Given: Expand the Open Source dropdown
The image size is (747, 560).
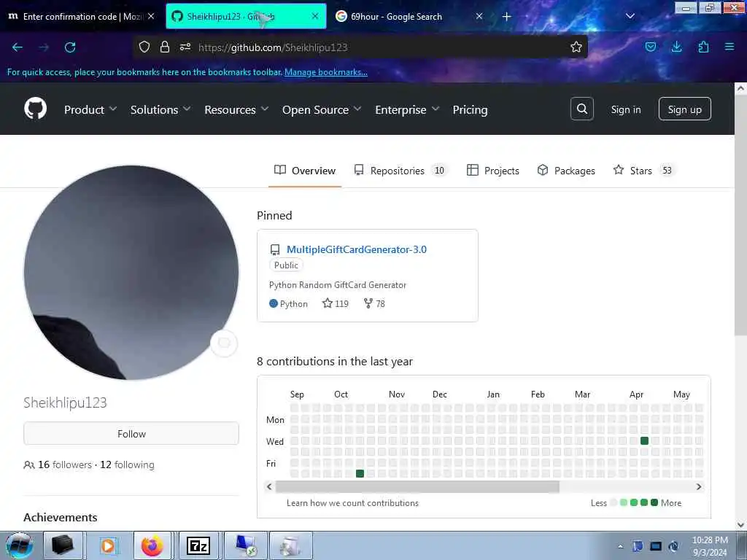Looking at the screenshot, I should [x=322, y=109].
